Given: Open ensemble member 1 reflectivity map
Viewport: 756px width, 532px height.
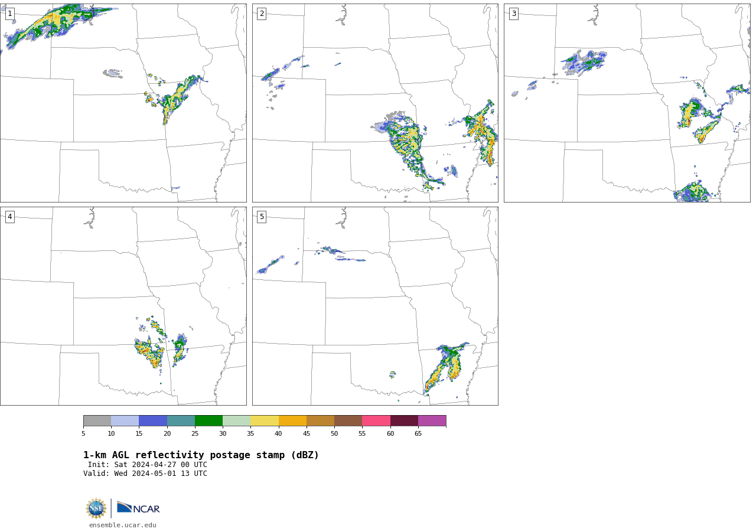Looking at the screenshot, I should click(x=123, y=103).
